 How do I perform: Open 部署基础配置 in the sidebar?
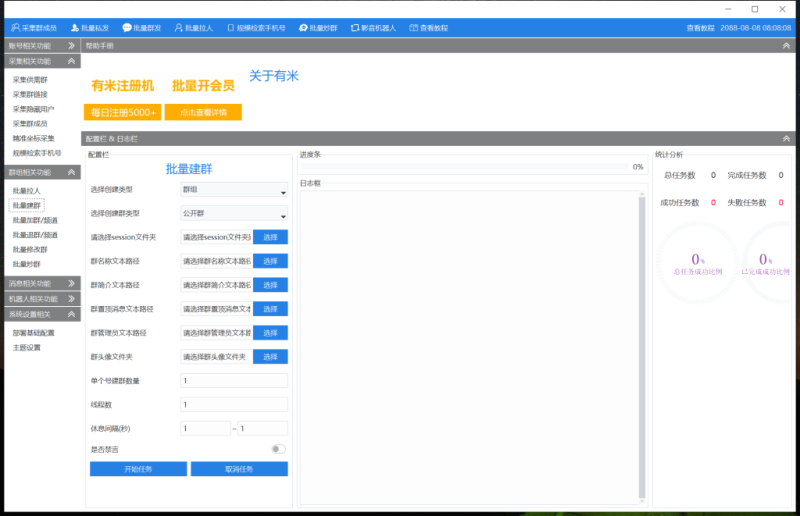tap(33, 333)
